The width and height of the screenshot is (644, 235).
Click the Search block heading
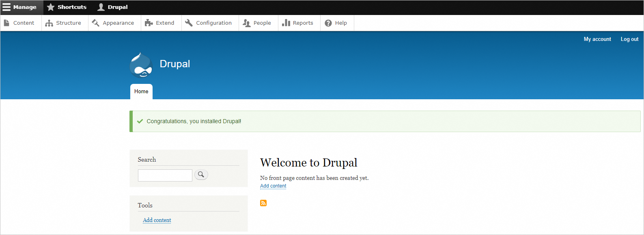coord(147,160)
